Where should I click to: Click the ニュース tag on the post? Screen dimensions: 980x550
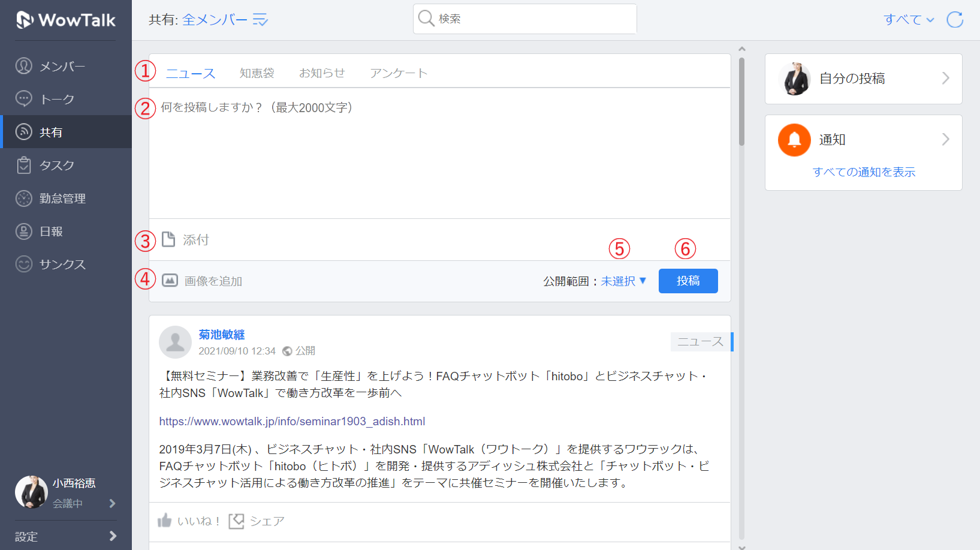click(701, 342)
